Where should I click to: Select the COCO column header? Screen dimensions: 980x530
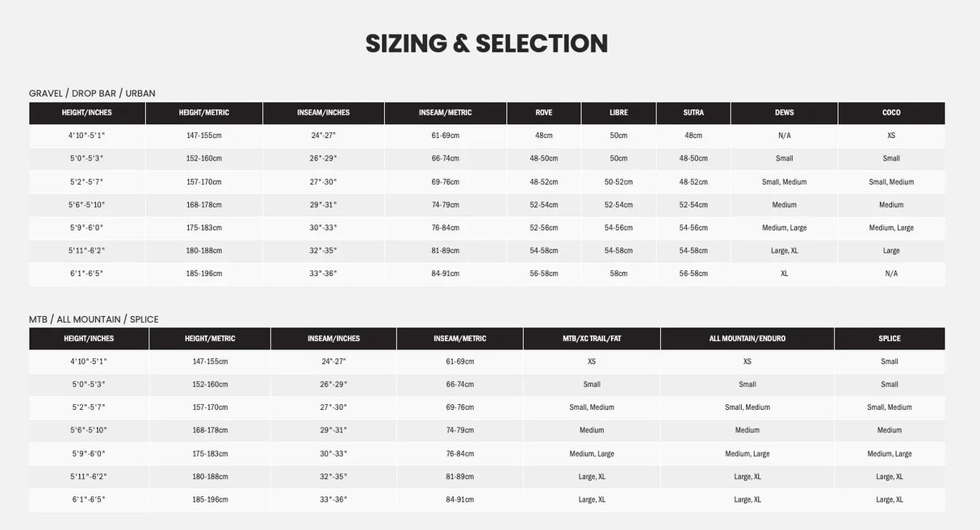coord(891,113)
